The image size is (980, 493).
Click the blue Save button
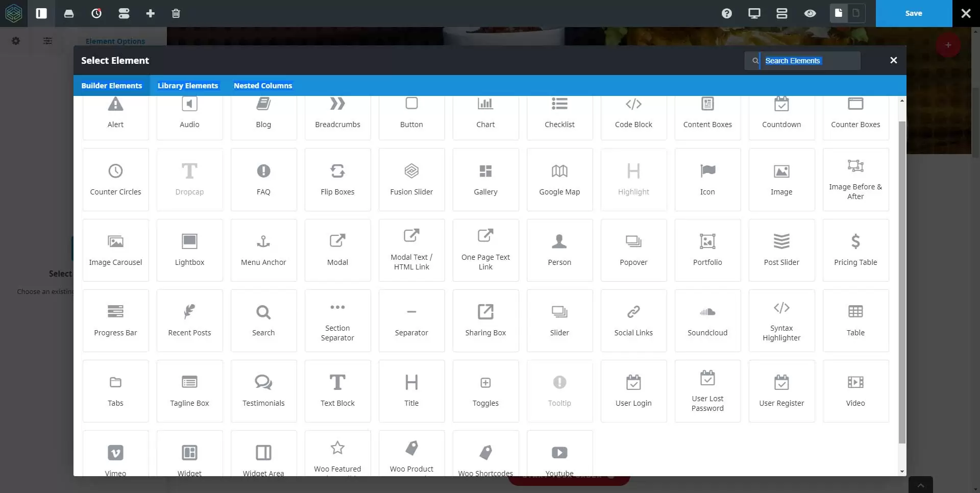913,14
